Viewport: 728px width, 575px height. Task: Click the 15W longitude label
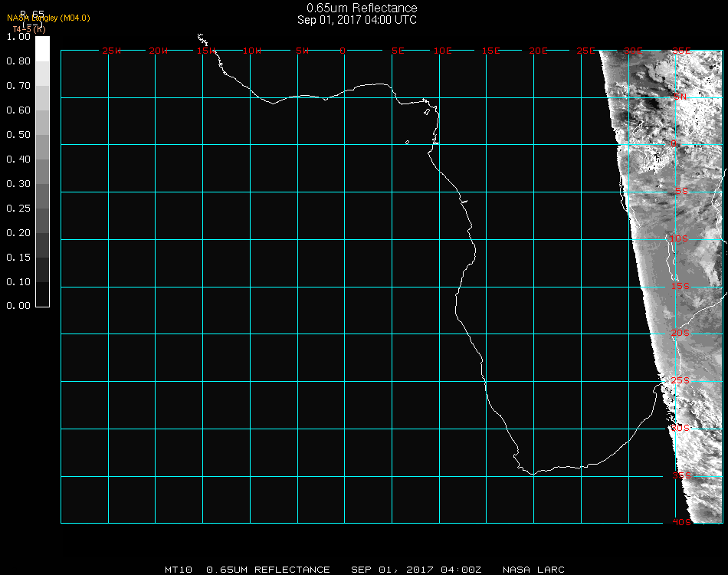click(x=205, y=51)
